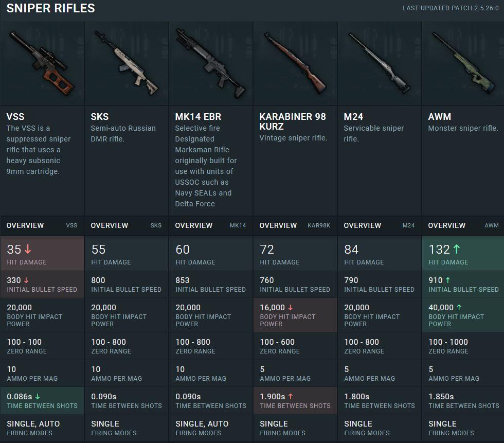Image resolution: width=504 pixels, height=443 pixels.
Task: Select the M24 Overview tab header
Action: pos(380,225)
